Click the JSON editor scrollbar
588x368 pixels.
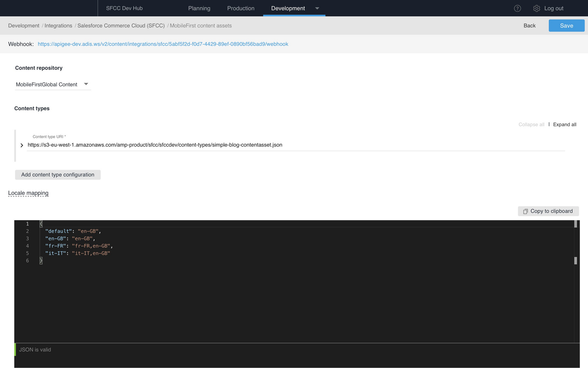coord(575,281)
